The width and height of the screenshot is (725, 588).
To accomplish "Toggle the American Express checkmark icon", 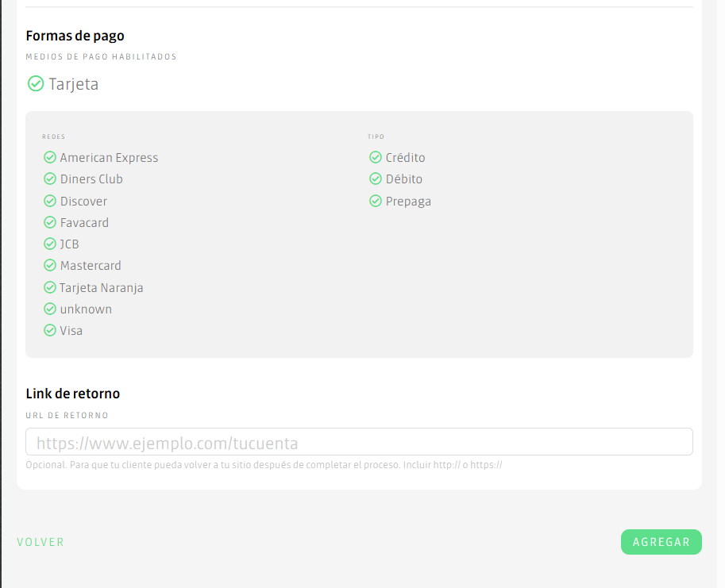I will pos(49,157).
